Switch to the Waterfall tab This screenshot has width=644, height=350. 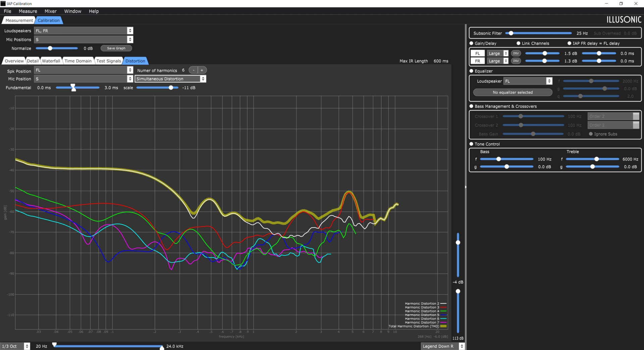pos(51,61)
